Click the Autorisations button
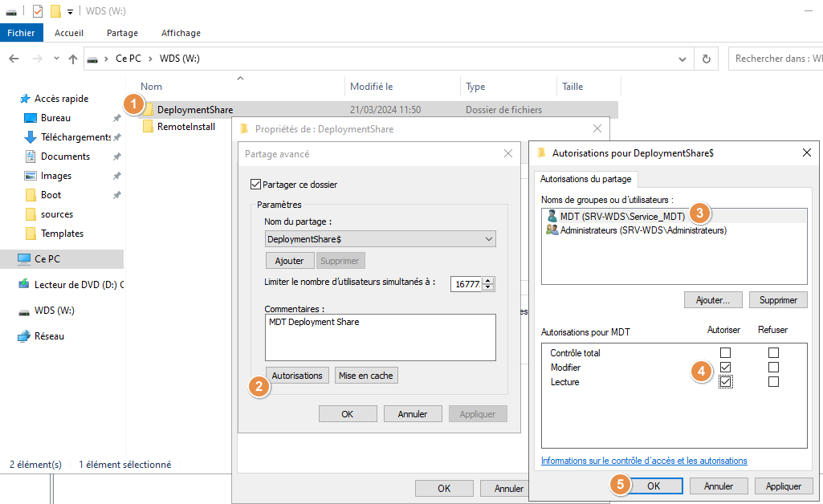Image resolution: width=823 pixels, height=504 pixels. click(x=297, y=376)
